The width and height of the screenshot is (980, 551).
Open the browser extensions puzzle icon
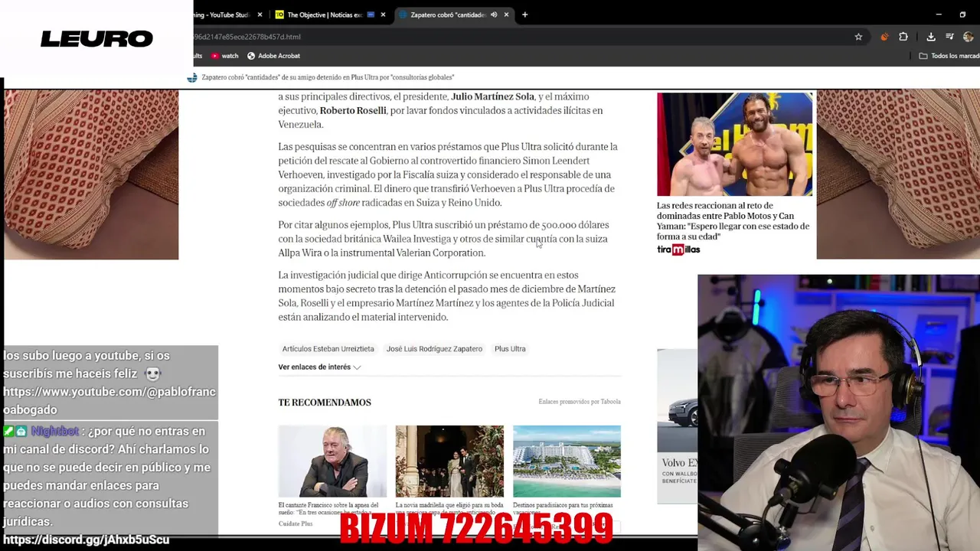tap(903, 37)
